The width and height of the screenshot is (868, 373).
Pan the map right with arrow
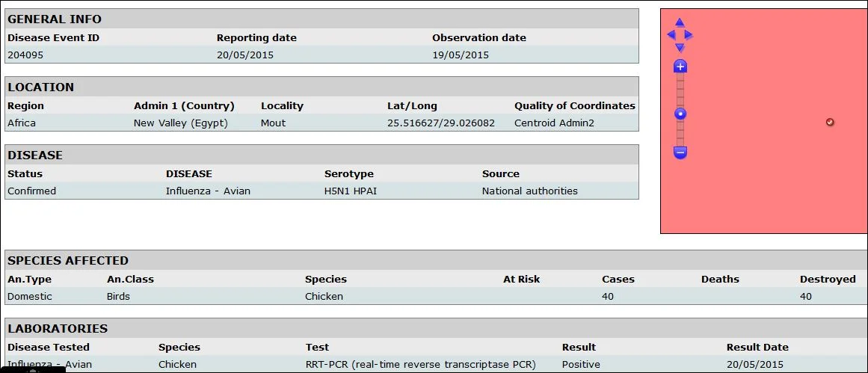(689, 35)
